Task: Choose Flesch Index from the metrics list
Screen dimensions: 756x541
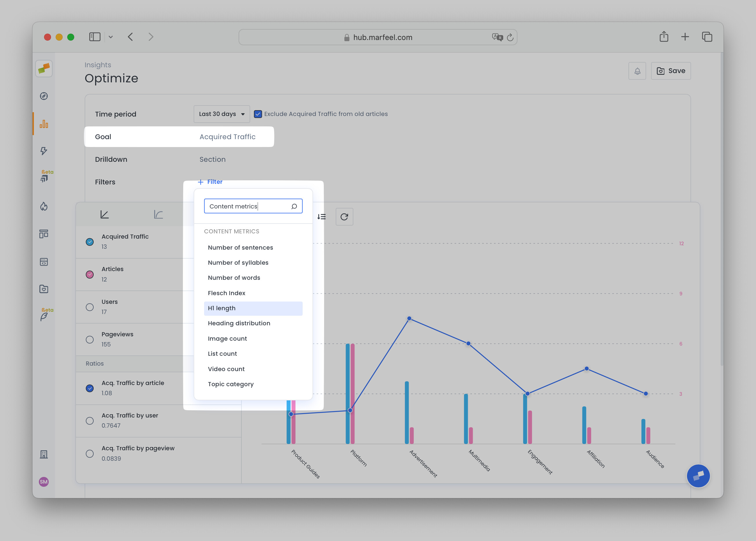Action: tap(226, 293)
